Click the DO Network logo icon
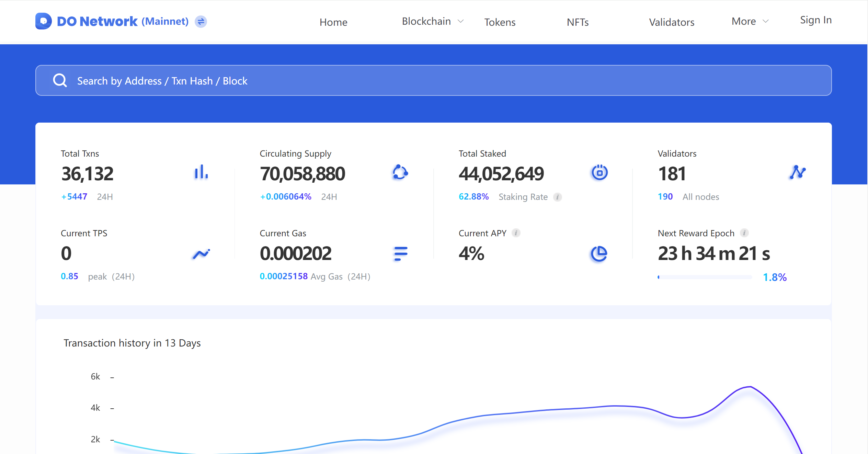 click(44, 21)
